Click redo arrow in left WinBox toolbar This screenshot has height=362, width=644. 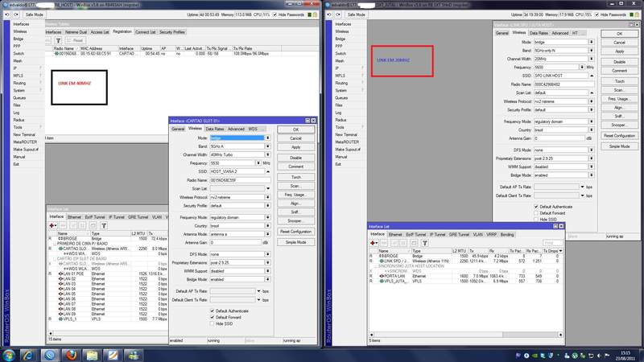[x=16, y=14]
